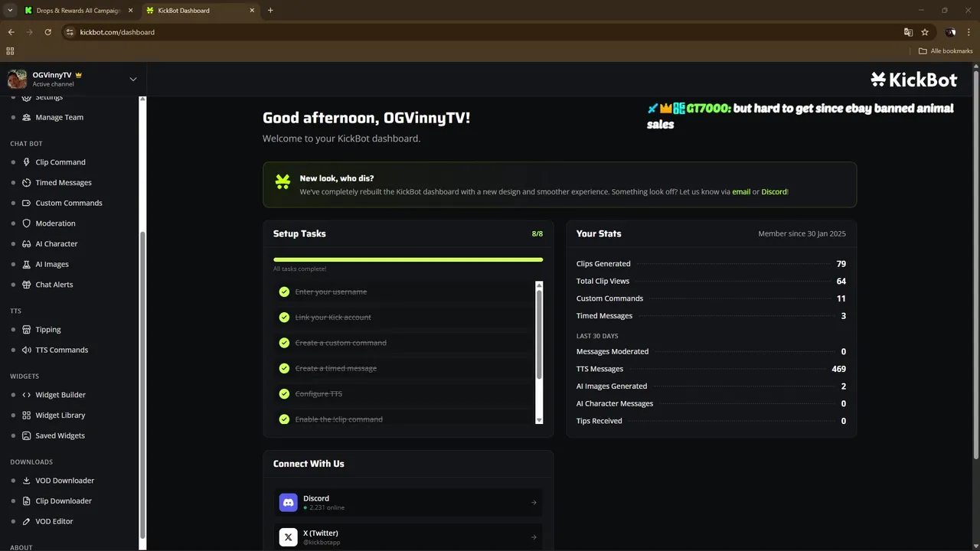Screen dimensions: 980x551
Task: Click the Discord link in banner
Action: (774, 192)
